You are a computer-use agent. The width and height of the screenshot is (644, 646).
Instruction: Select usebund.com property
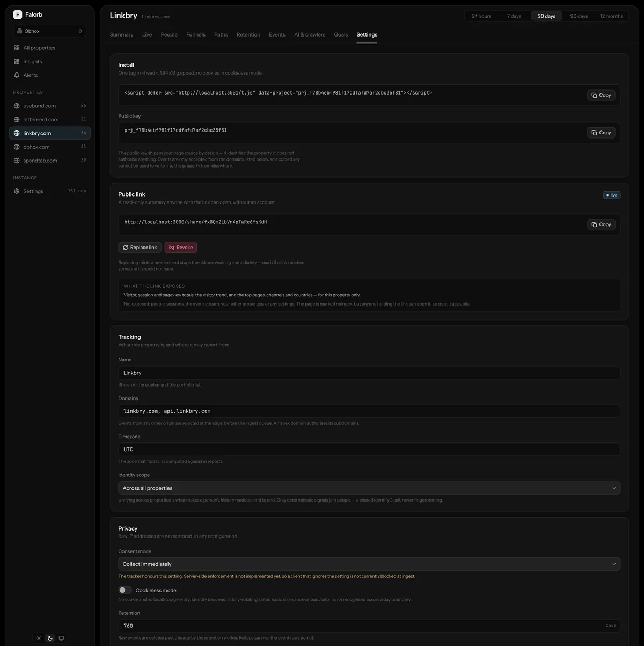[x=50, y=106]
